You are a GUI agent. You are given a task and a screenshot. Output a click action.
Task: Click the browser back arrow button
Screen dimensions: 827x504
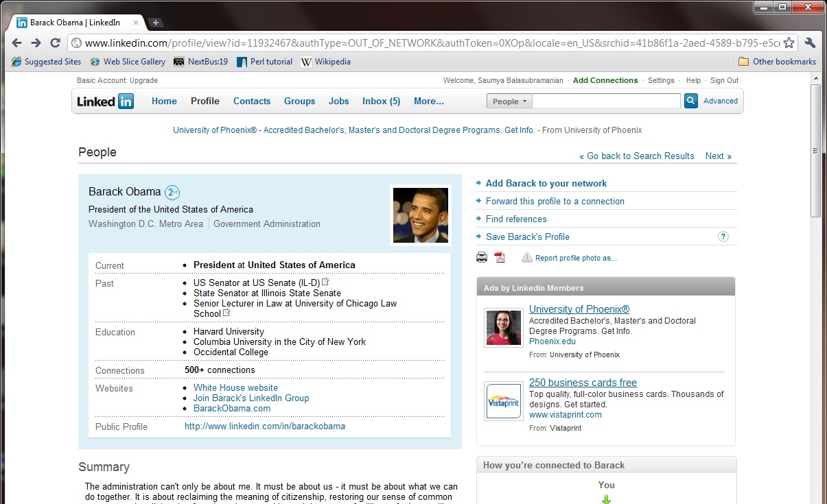[17, 43]
